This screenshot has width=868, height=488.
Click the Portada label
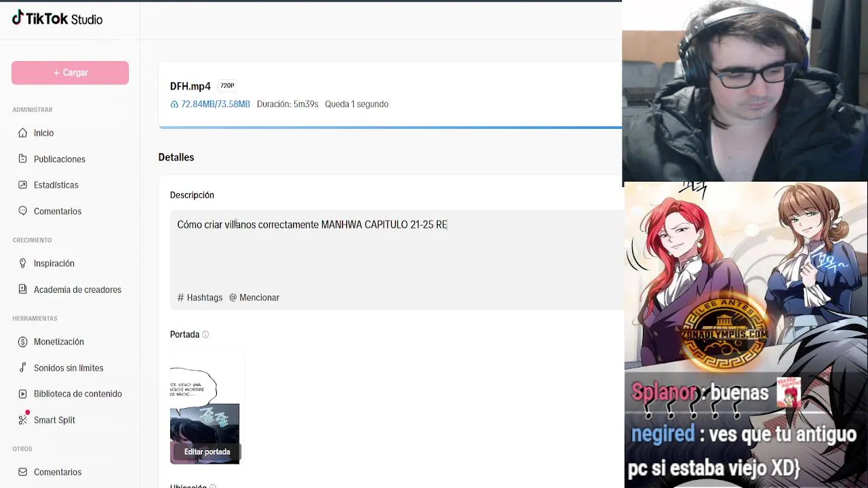[x=184, y=335]
